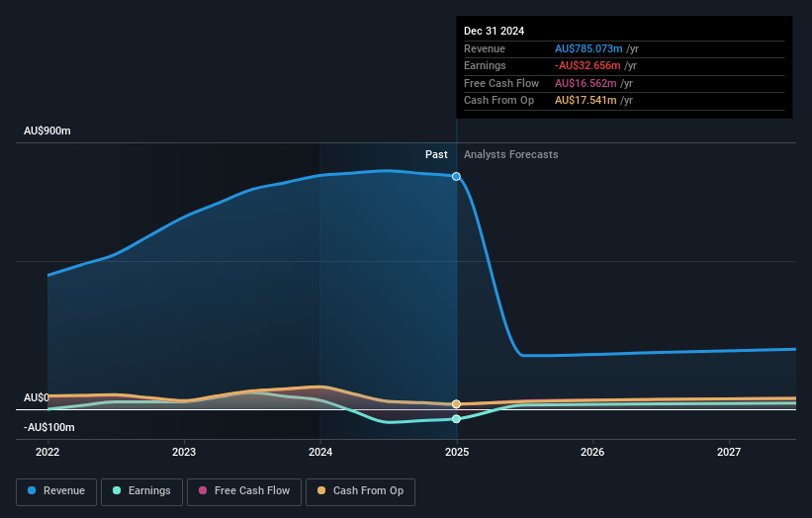Toggle the Revenue legend series

point(56,491)
